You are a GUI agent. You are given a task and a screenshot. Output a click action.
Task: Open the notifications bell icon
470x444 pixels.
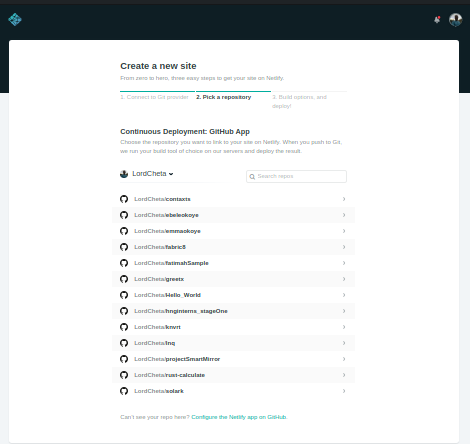[437, 20]
